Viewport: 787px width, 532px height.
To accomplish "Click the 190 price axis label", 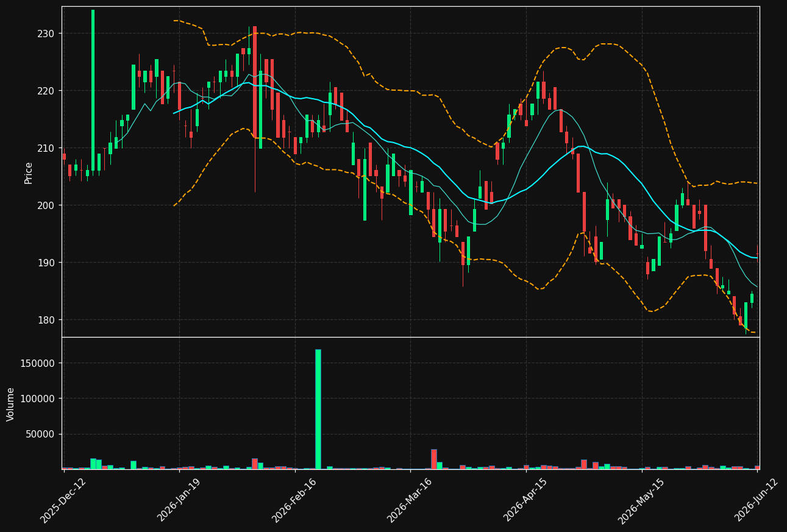I will (x=46, y=263).
